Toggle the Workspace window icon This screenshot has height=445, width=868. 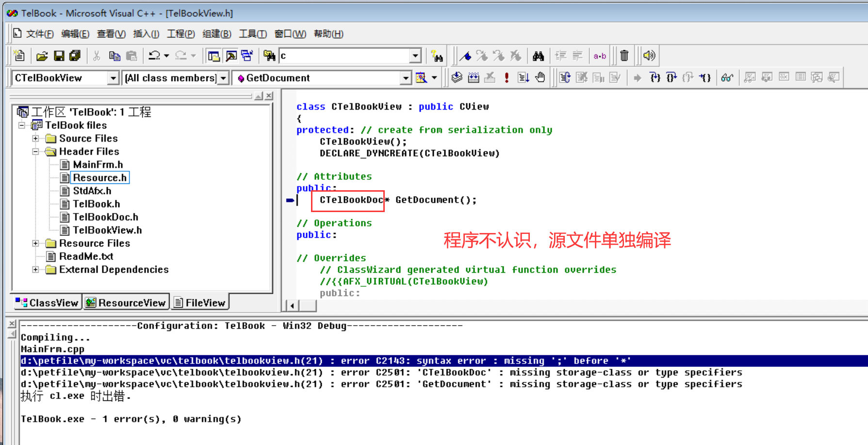214,56
